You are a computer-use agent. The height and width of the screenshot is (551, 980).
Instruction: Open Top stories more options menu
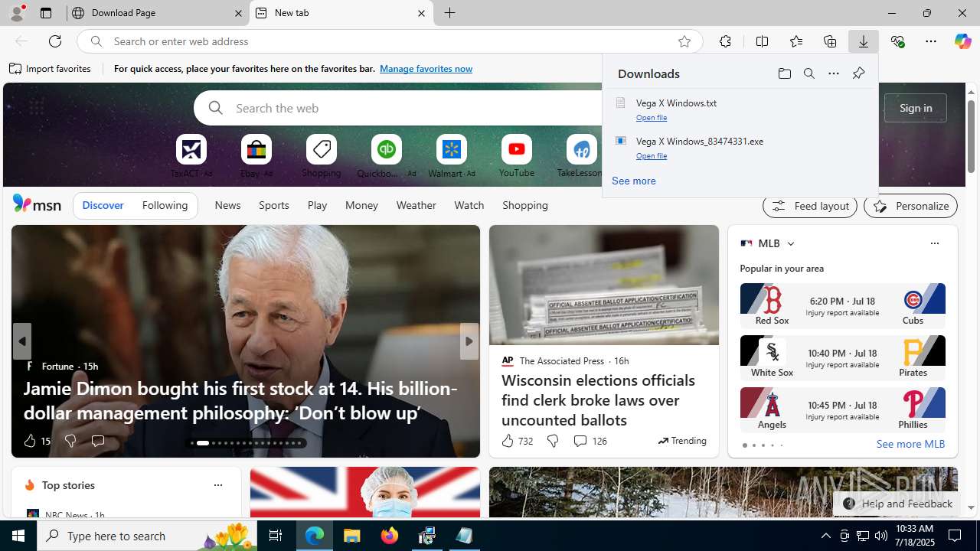click(217, 485)
